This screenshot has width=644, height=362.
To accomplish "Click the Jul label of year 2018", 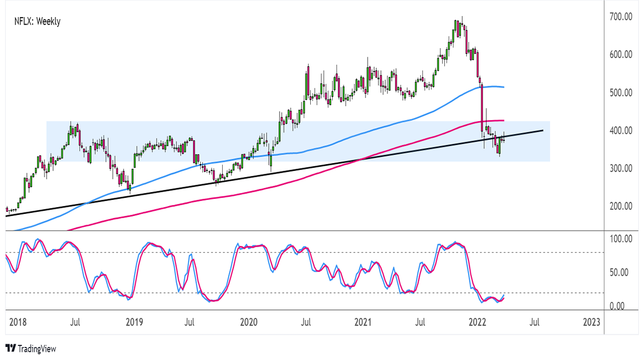I will (x=76, y=322).
